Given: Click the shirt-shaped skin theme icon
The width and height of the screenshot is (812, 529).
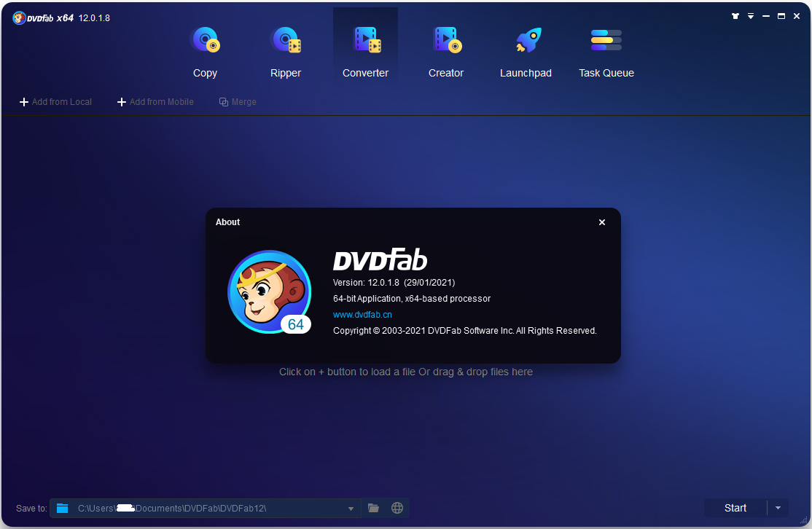Looking at the screenshot, I should point(735,16).
